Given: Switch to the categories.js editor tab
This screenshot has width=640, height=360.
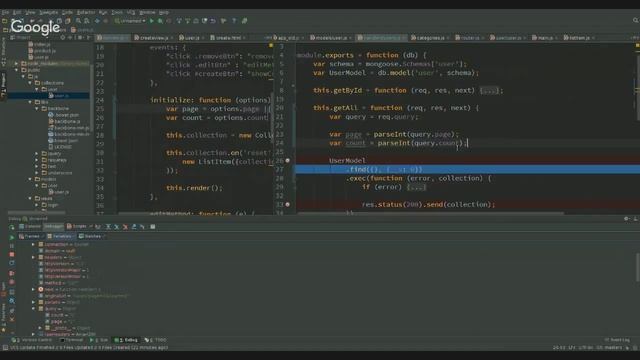Looking at the screenshot, I should point(430,38).
